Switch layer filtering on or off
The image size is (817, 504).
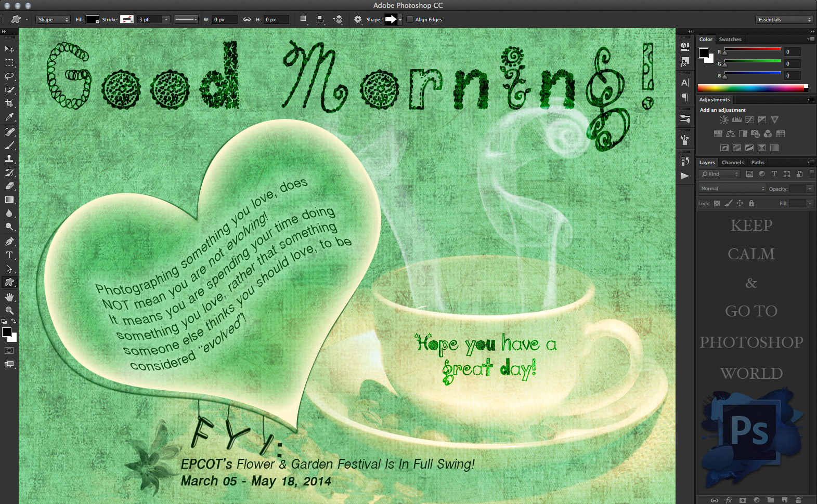(x=812, y=174)
